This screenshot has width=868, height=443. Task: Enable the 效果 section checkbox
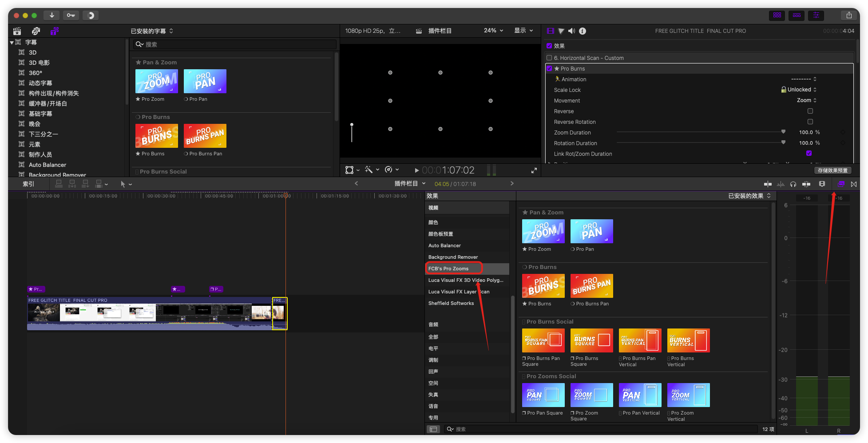point(549,46)
